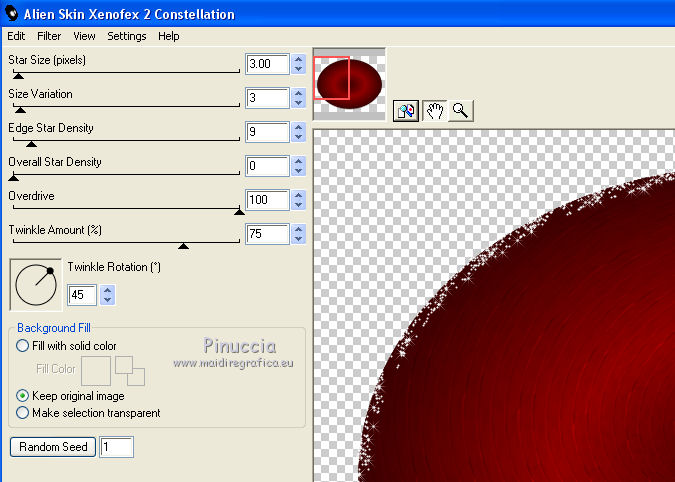Click the Size Variation slider handle
This screenshot has height=482, width=675.
[20, 110]
